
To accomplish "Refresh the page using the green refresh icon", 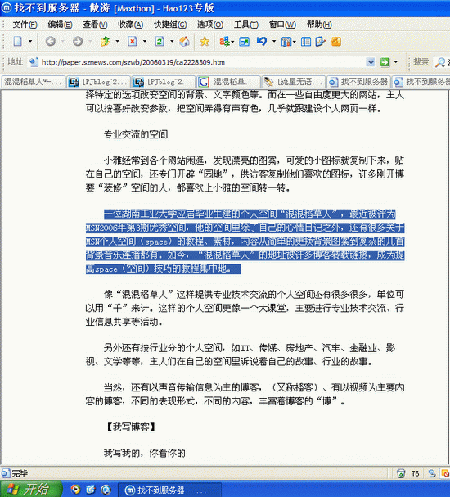I will pos(159,42).
